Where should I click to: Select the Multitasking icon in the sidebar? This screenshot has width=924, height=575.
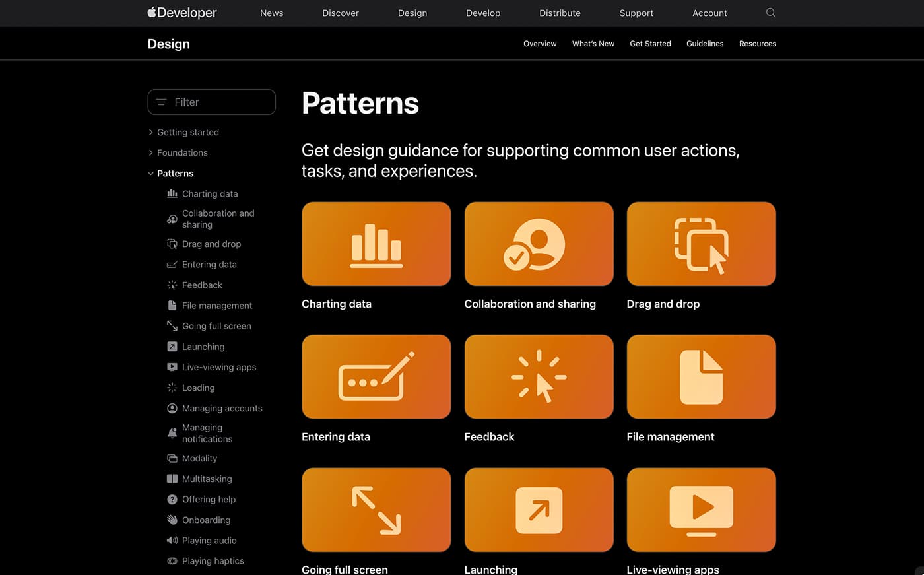pos(172,479)
